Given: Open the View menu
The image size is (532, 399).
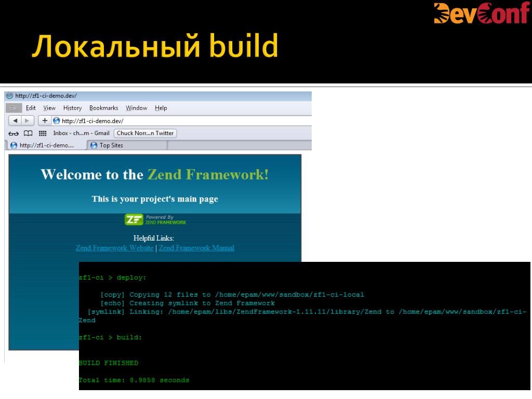Looking at the screenshot, I should tap(49, 108).
